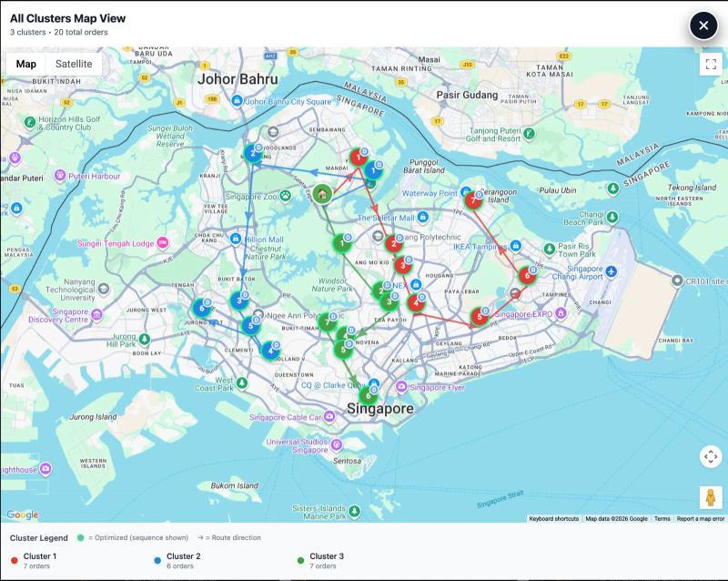Select green cluster marker 3 near Toa Payoh
The image size is (728, 581).
tap(389, 301)
